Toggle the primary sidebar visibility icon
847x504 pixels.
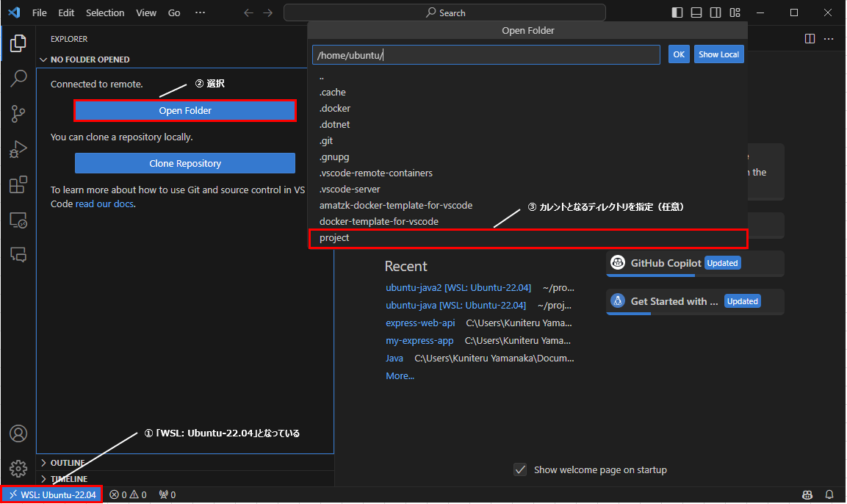(677, 12)
